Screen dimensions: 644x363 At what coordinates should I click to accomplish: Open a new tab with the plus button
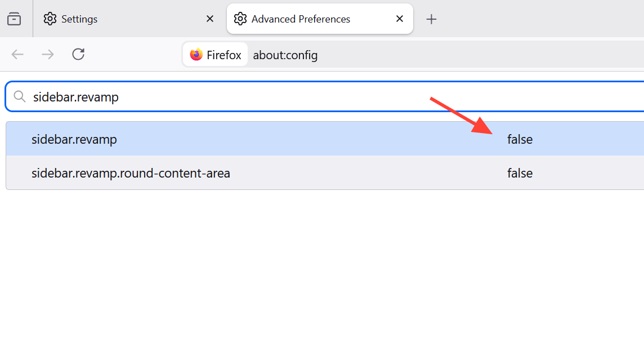point(431,19)
